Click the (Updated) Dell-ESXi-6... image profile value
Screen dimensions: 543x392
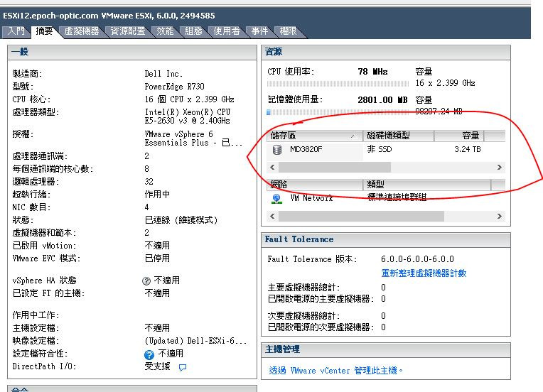point(195,341)
